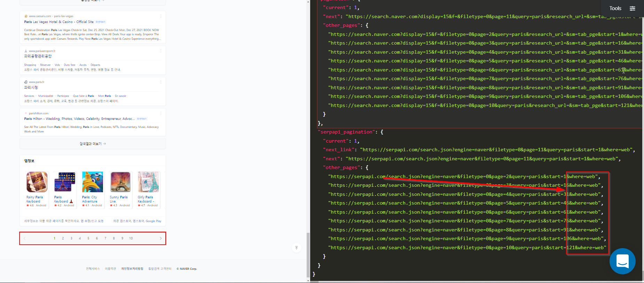Click the next_link key in serpapi_pagination
The width and height of the screenshot is (644, 283).
[x=339, y=150]
